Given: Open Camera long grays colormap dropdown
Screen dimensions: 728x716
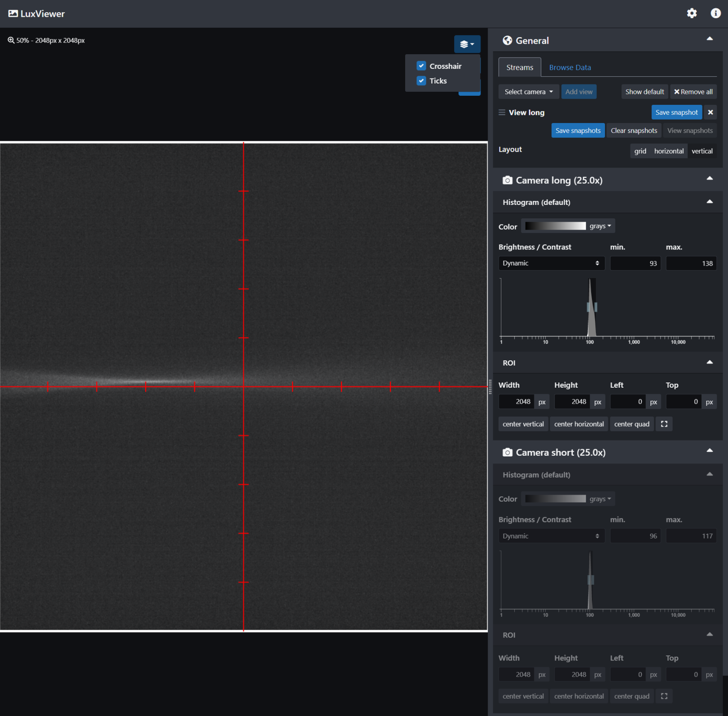Looking at the screenshot, I should tap(600, 226).
